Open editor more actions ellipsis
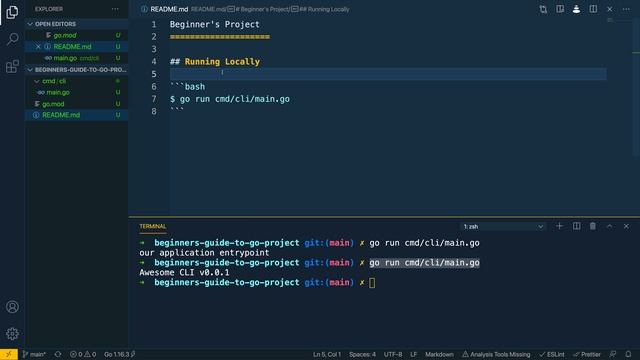640x360 pixels. coord(626,9)
